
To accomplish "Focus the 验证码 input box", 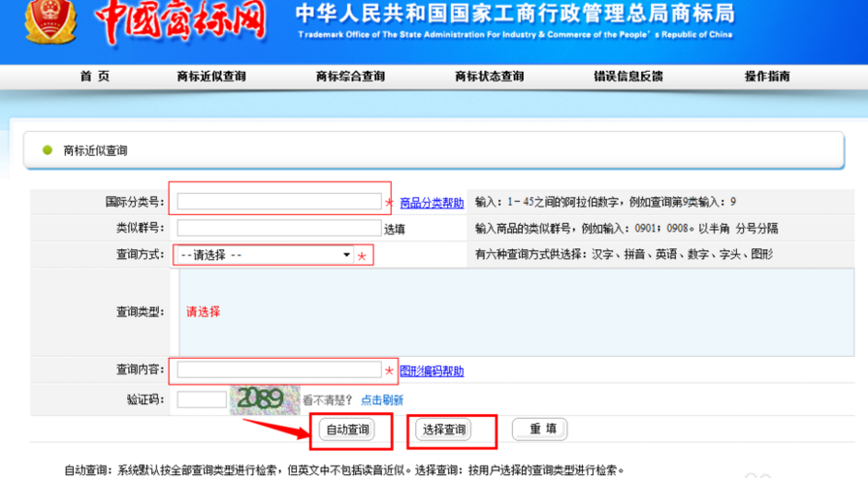I will click(x=202, y=399).
